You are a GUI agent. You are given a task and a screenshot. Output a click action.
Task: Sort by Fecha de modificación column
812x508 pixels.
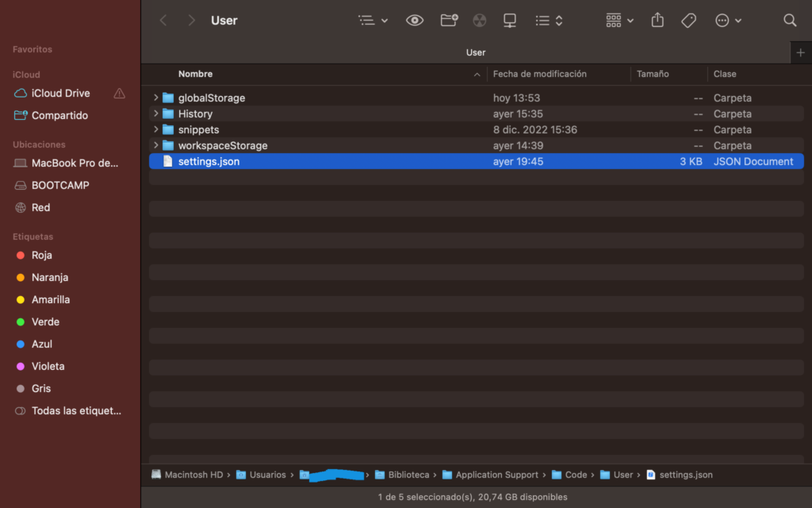[540, 74]
